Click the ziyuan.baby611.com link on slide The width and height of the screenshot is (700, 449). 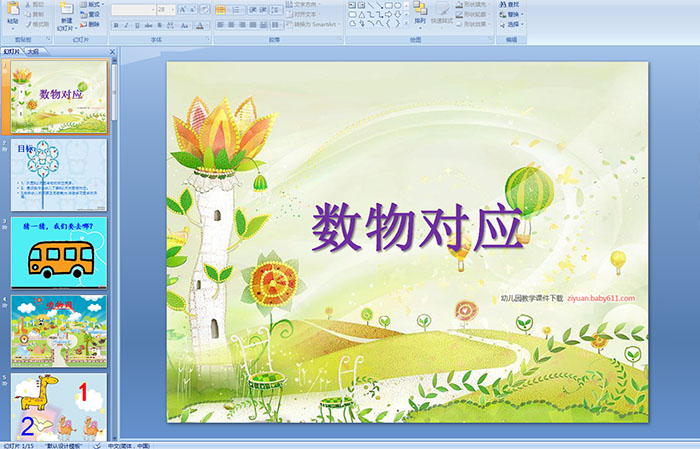coord(601,298)
